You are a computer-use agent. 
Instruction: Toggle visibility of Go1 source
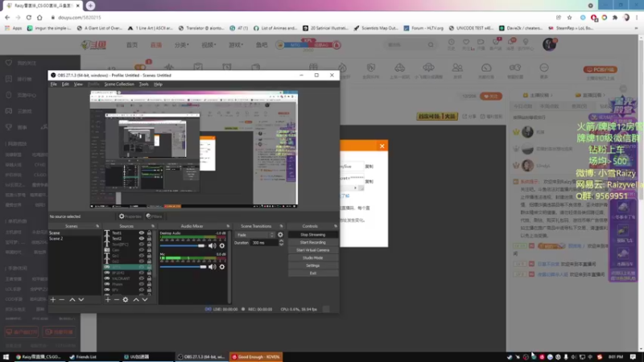[x=142, y=256]
